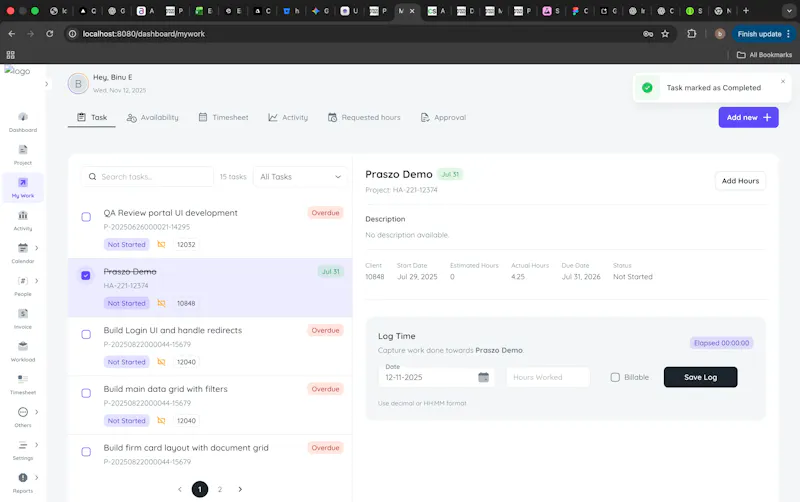Click the Save Log button
This screenshot has height=502, width=800.
click(700, 377)
